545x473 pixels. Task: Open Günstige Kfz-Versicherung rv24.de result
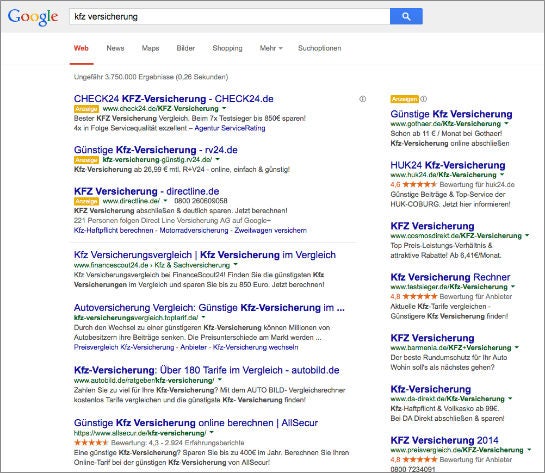pos(156,150)
